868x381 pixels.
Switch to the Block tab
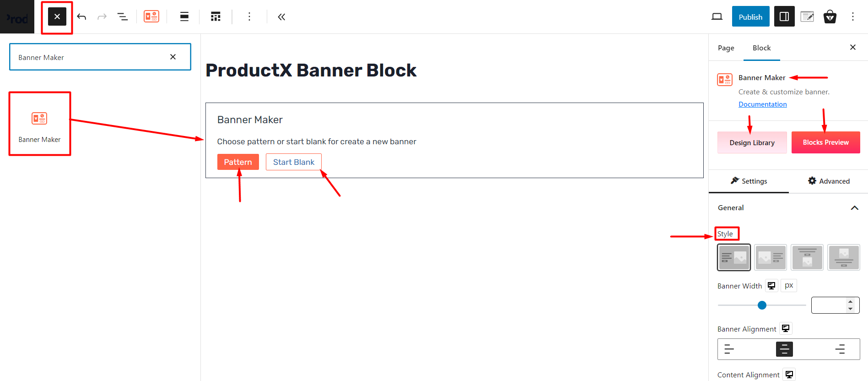pyautogui.click(x=762, y=48)
